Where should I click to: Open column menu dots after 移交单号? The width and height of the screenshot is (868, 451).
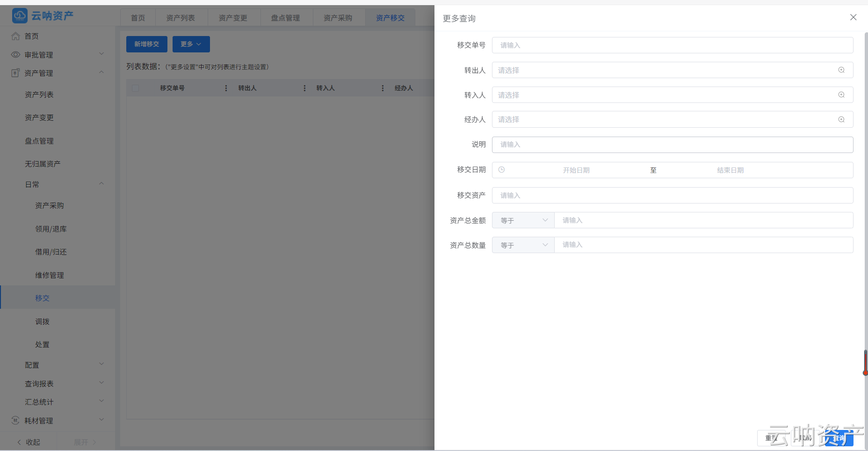pyautogui.click(x=226, y=88)
